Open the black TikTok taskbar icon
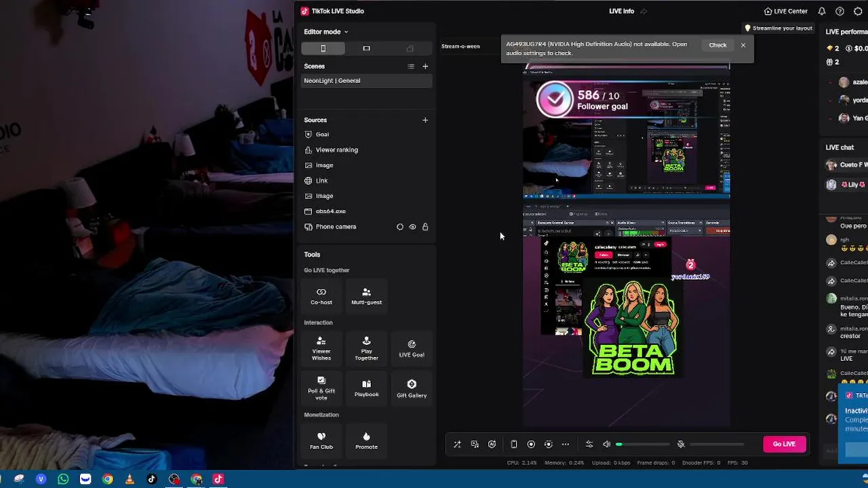Screen dimensions: 868x488 tap(152, 479)
